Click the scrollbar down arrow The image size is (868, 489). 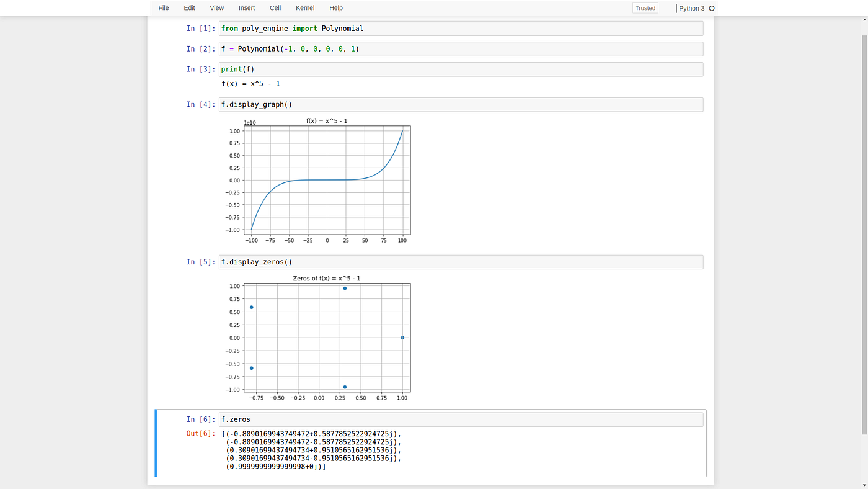[x=862, y=484]
